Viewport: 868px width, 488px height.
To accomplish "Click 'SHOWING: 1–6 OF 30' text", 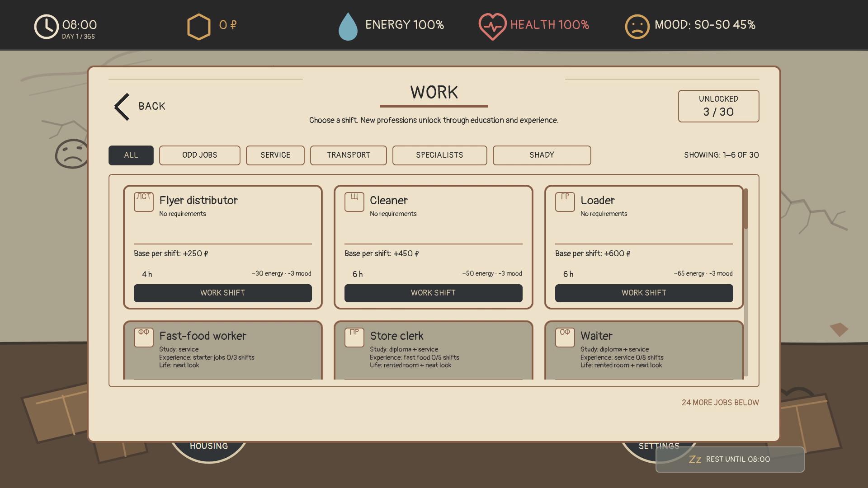I will [722, 155].
